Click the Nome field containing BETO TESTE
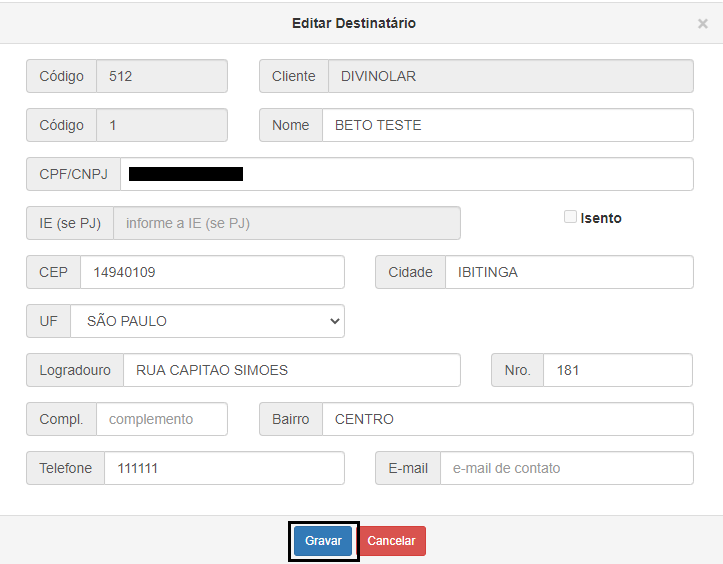The width and height of the screenshot is (723, 564). pyautogui.click(x=507, y=125)
